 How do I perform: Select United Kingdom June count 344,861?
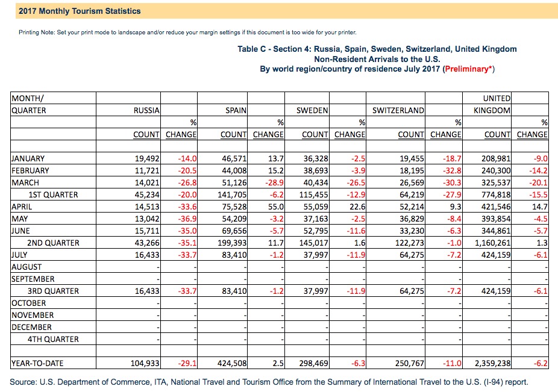(496, 231)
